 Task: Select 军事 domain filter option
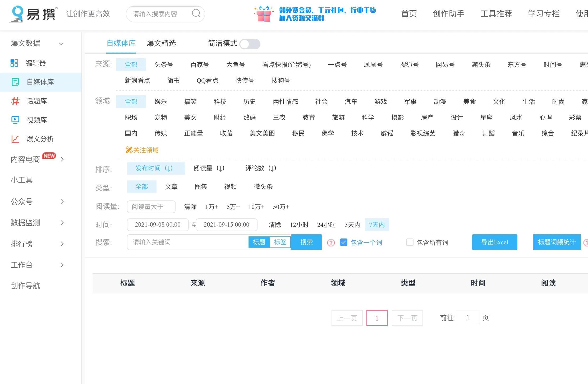tap(409, 102)
